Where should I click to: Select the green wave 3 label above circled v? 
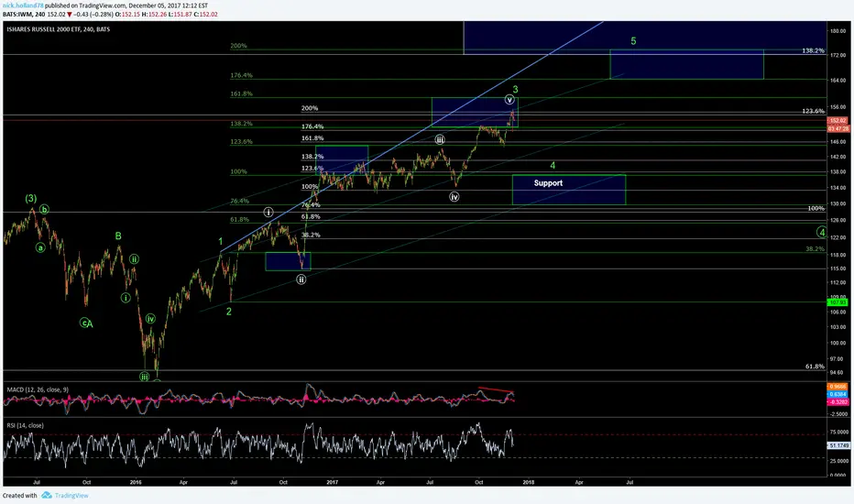coord(515,90)
